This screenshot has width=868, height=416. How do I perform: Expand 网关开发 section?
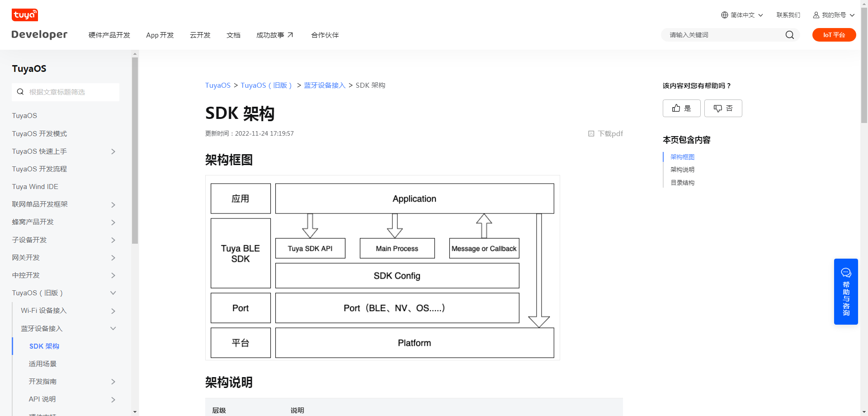(x=113, y=258)
